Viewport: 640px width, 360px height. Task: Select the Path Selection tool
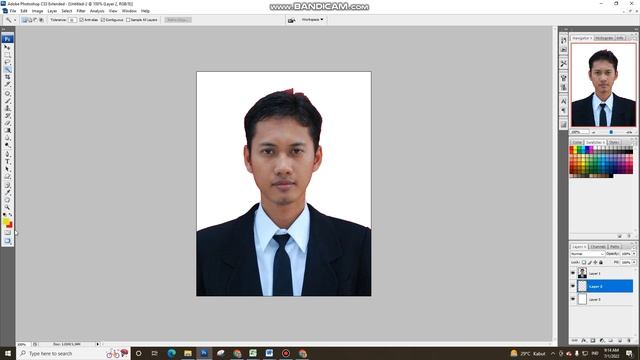tap(7, 169)
